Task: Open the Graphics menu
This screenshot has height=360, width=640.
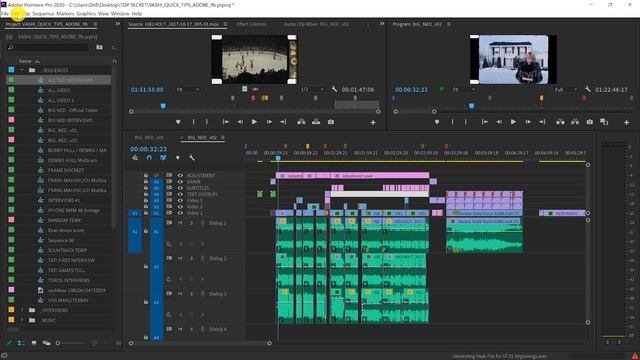Action: pyautogui.click(x=86, y=13)
